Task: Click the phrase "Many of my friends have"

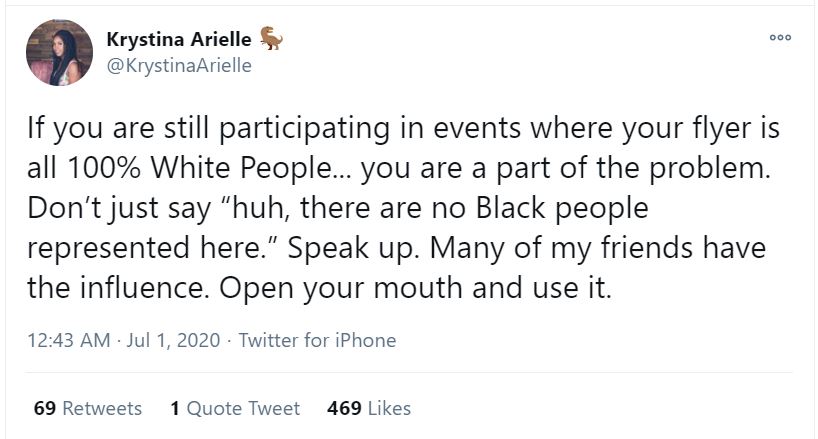Action: pos(598,248)
